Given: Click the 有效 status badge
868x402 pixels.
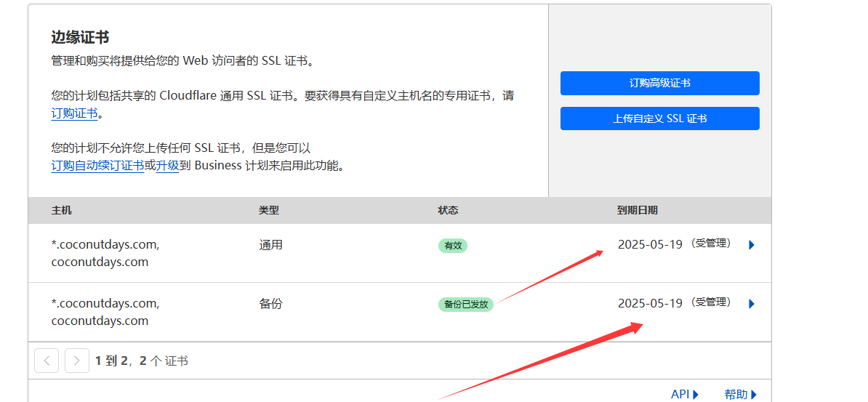Looking at the screenshot, I should click(453, 245).
